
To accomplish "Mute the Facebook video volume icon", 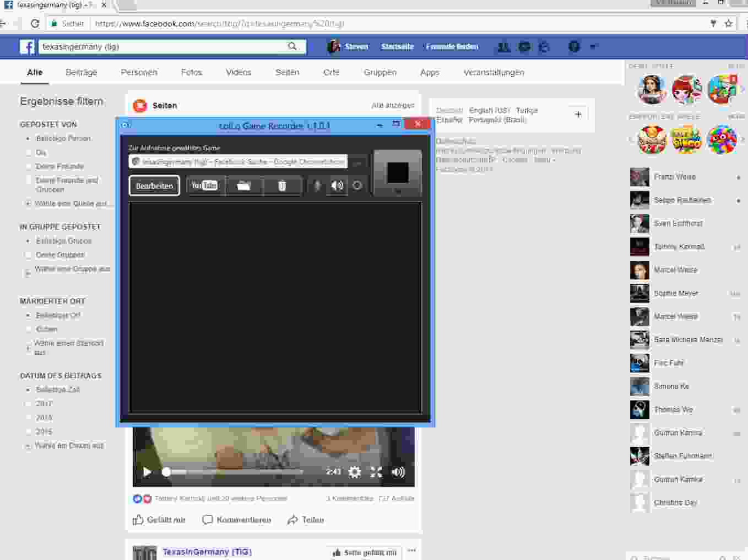I will tap(398, 472).
